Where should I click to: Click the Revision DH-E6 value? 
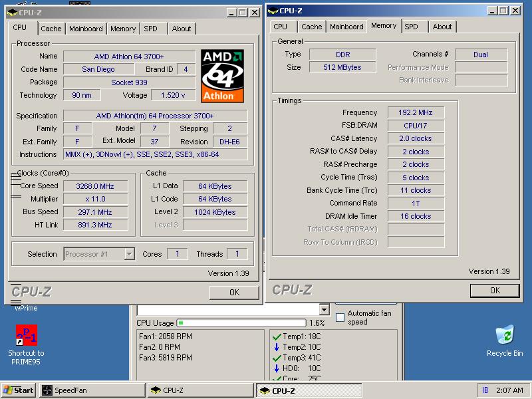tap(229, 142)
